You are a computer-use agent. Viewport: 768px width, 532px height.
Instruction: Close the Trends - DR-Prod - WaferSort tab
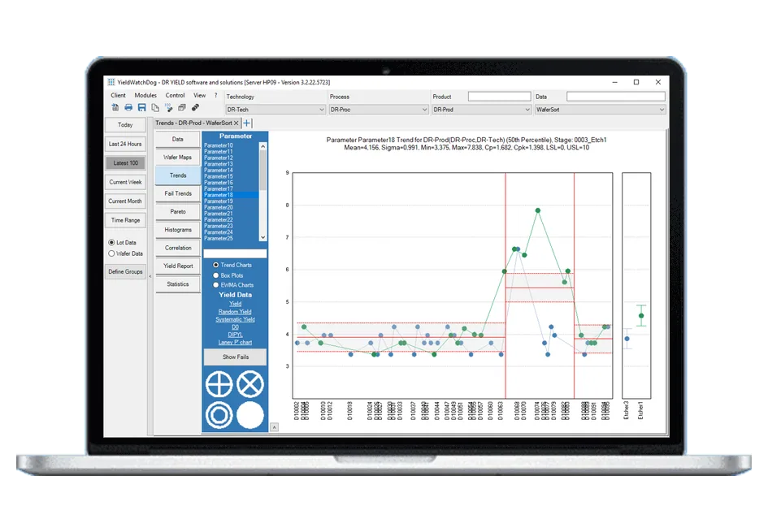236,123
